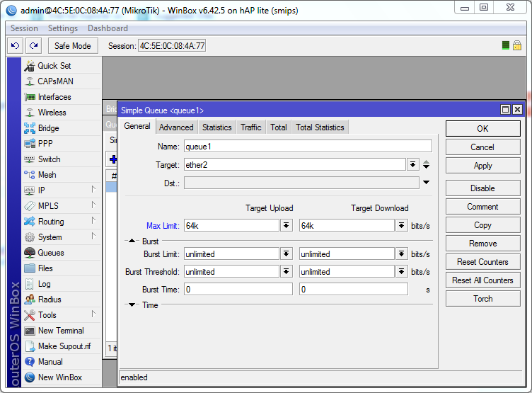532x393 pixels.
Task: Expand the Time section
Action: [x=132, y=304]
